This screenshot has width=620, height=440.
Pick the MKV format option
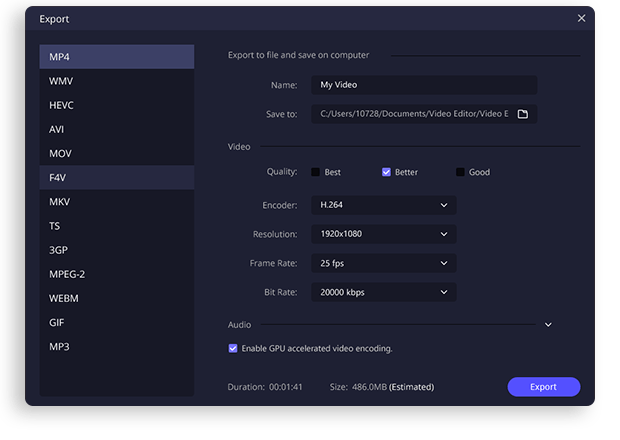pyautogui.click(x=116, y=202)
